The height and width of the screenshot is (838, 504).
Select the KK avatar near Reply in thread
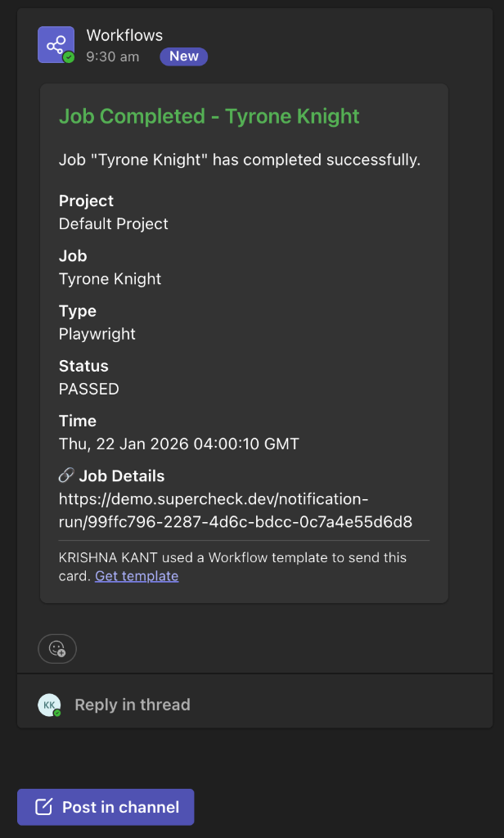click(x=49, y=705)
